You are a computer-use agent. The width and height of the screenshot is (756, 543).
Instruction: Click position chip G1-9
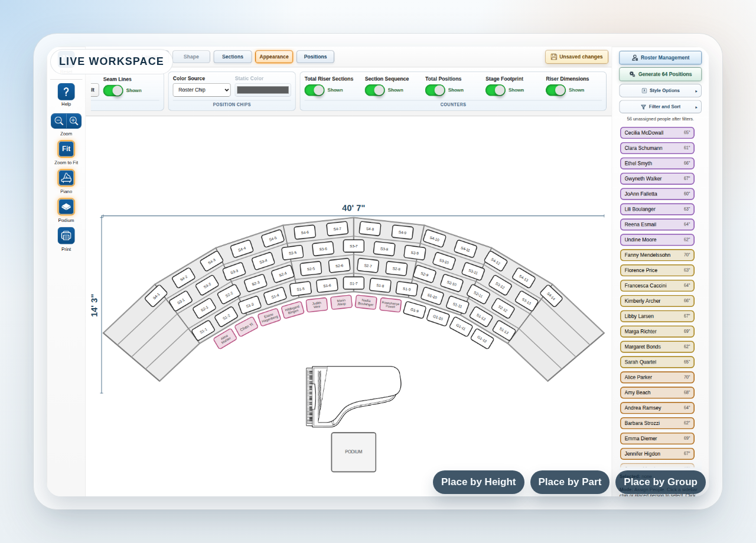point(415,310)
